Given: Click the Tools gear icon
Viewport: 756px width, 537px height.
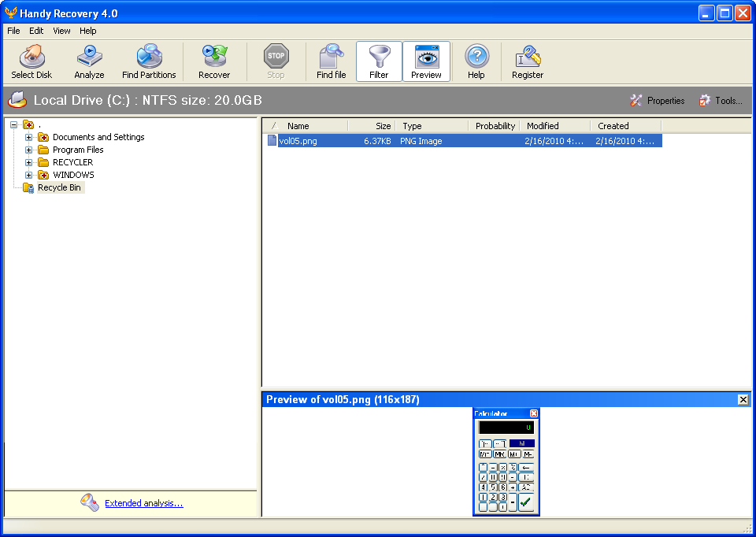Looking at the screenshot, I should (x=704, y=100).
